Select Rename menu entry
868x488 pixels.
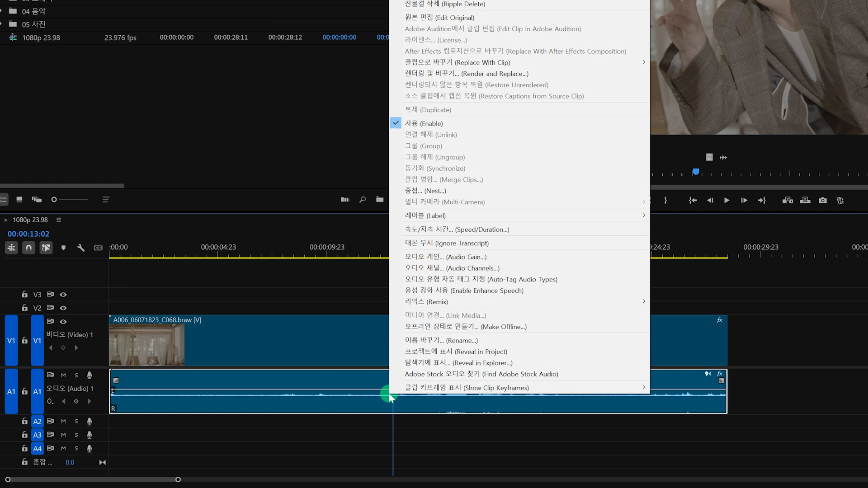click(519, 340)
